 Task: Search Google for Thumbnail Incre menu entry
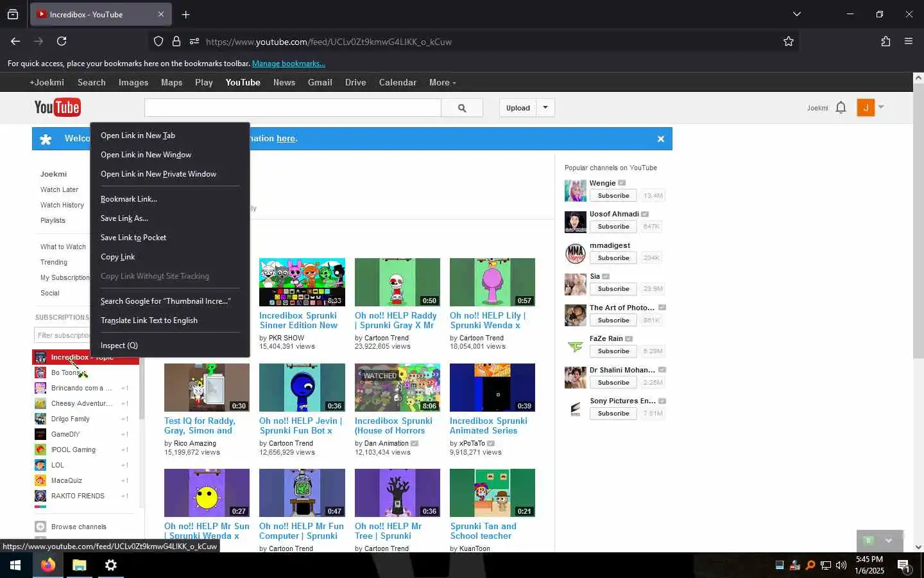(x=170, y=301)
